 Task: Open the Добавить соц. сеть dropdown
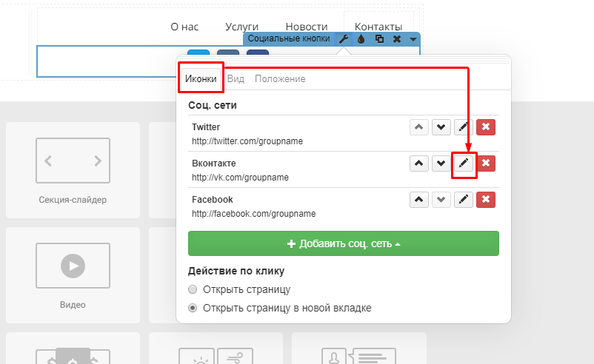(343, 243)
